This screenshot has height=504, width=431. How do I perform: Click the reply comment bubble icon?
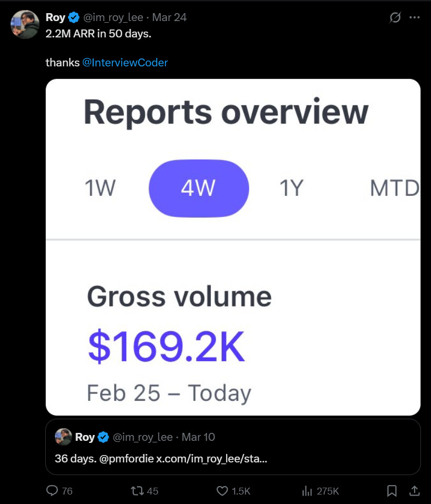[x=52, y=491]
